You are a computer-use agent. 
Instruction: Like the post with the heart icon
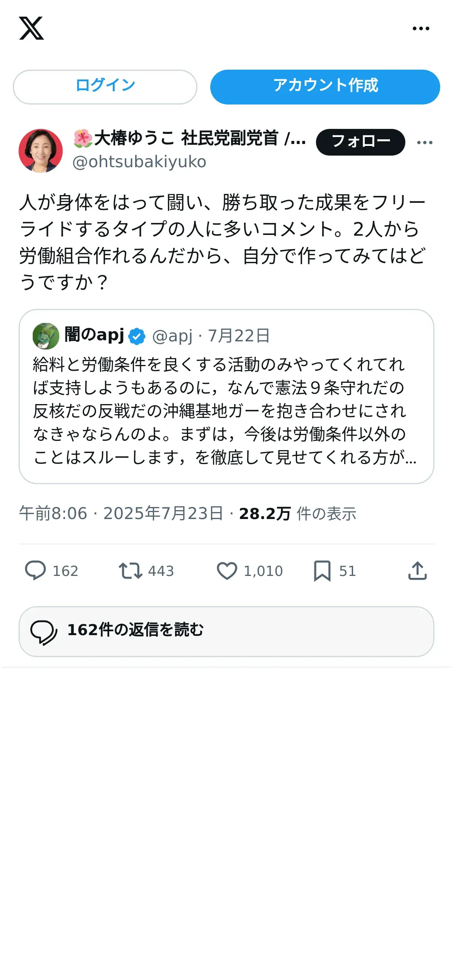coord(227,571)
